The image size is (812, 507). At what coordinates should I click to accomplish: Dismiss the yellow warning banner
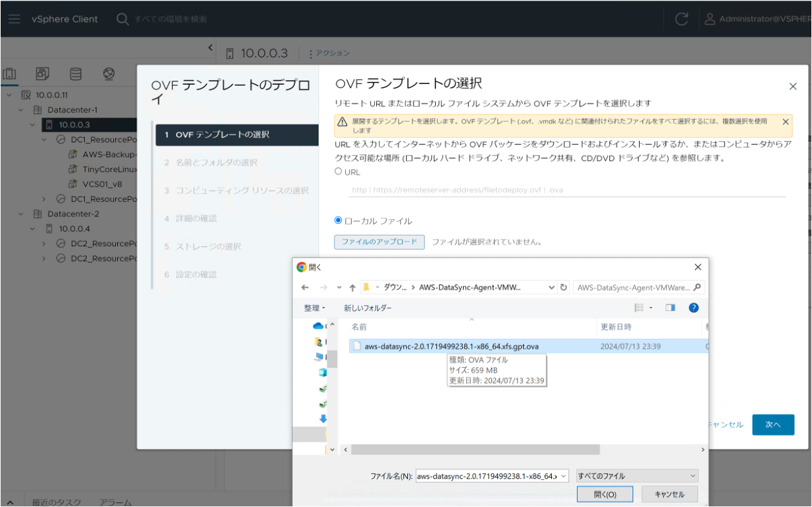tap(786, 122)
